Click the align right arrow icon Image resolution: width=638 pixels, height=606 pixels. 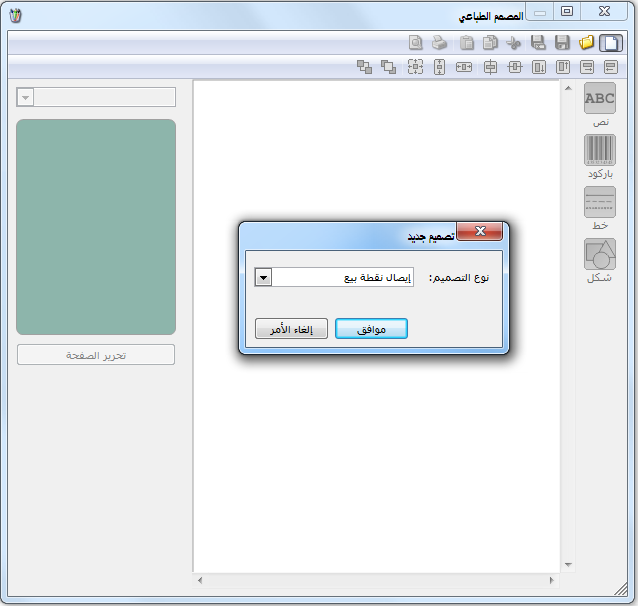(587, 67)
